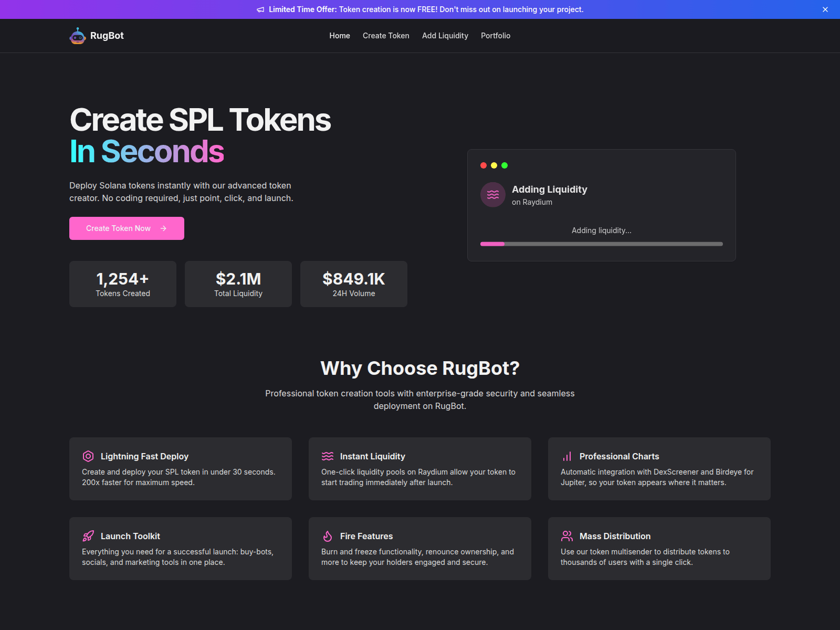Click the Why Choose RugBot? heading
840x630 pixels.
[420, 369]
